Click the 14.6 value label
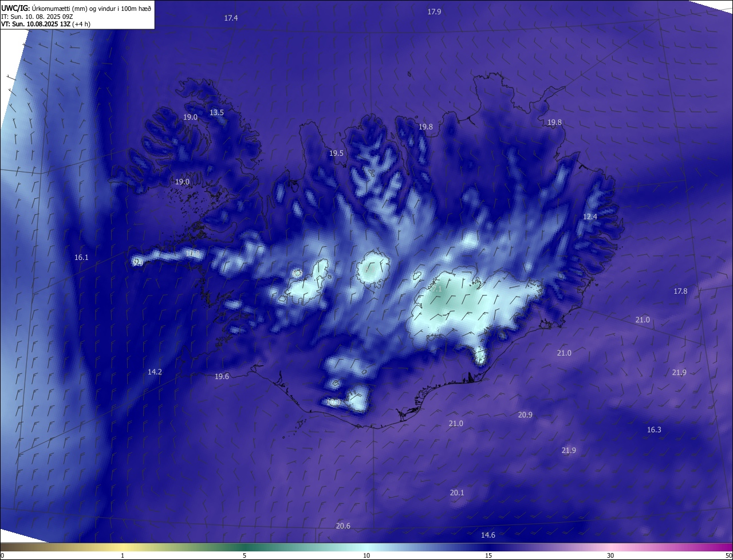Screen dimensions: 733x560 [488, 535]
